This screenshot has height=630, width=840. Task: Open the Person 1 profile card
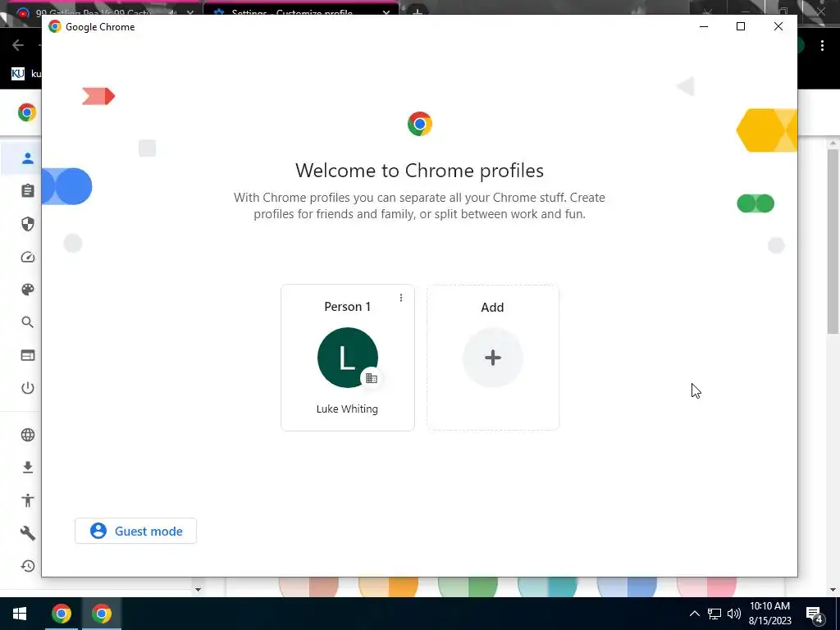coord(347,358)
